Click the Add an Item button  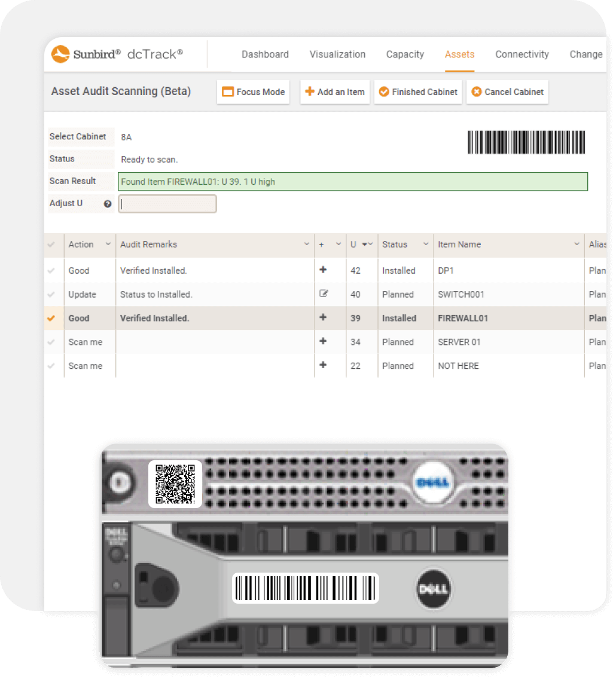pos(335,92)
